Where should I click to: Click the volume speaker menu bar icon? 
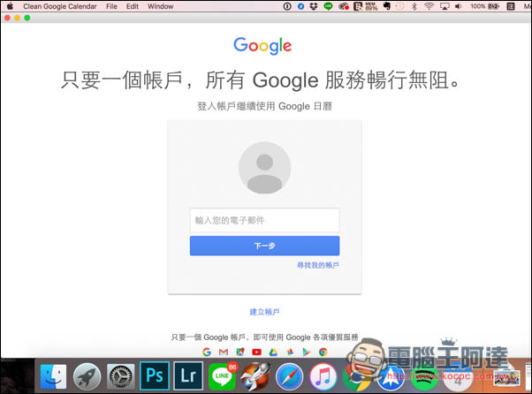tap(458, 6)
